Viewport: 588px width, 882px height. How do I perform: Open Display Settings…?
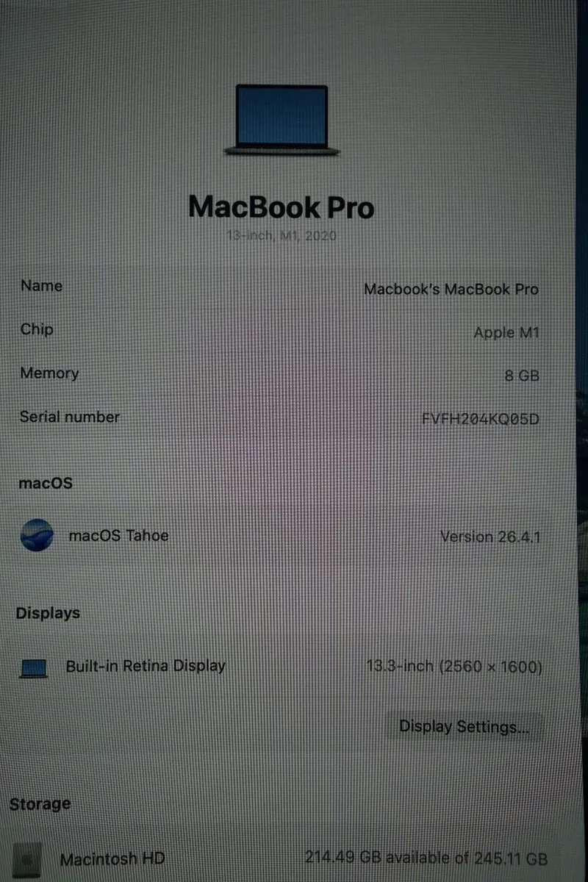coord(464,727)
